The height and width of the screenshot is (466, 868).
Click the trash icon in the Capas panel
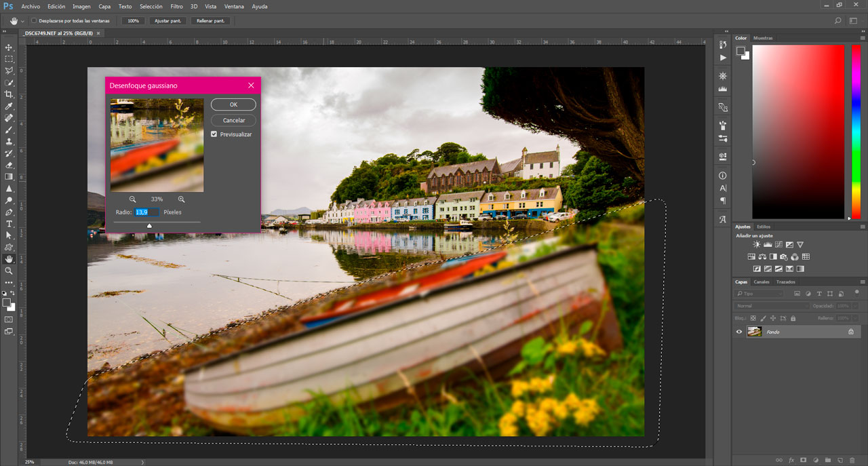pos(852,461)
